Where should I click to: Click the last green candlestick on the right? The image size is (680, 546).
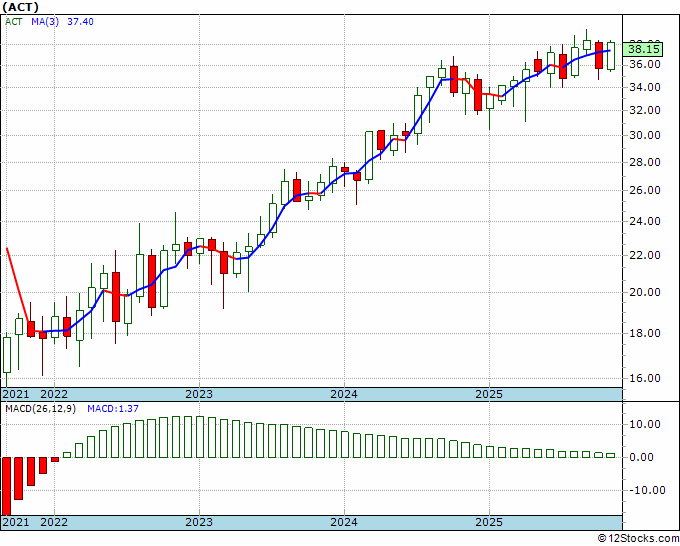[x=611, y=55]
